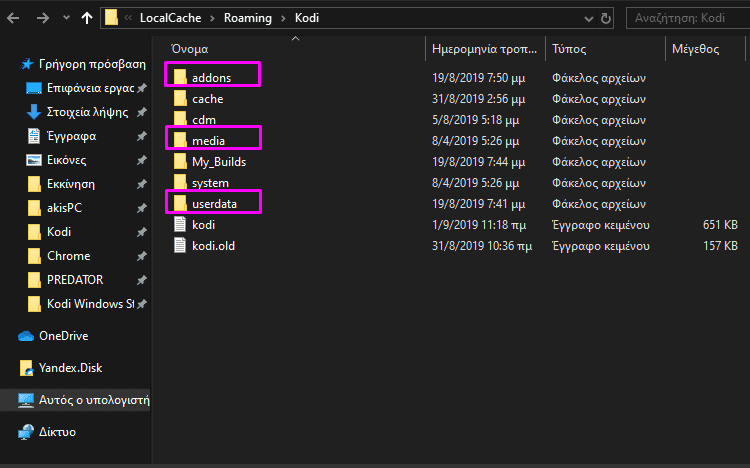Select the kodi text file icon

click(x=180, y=224)
